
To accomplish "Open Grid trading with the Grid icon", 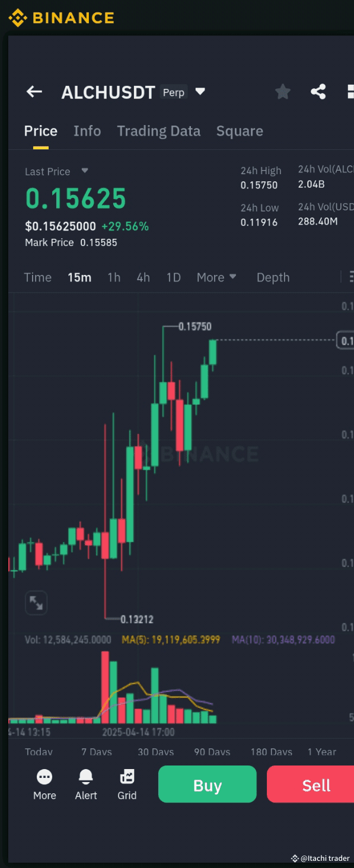I will [x=127, y=777].
